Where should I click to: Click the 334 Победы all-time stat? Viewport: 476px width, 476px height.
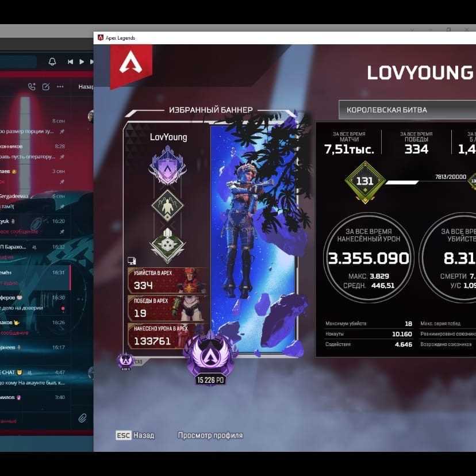pos(416,149)
